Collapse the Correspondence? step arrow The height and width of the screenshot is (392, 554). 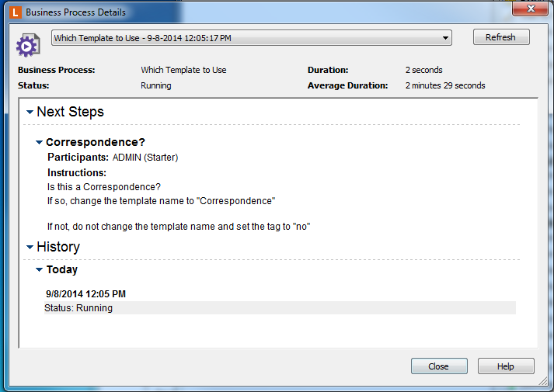click(39, 142)
